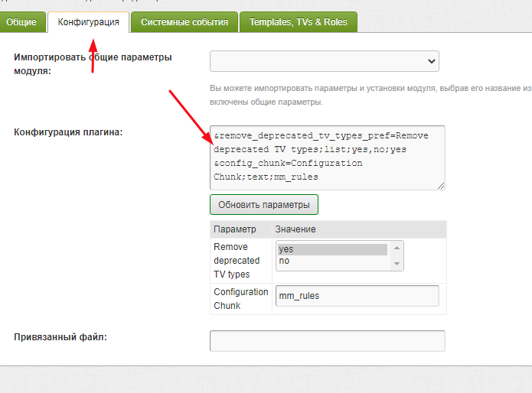The height and width of the screenshot is (393, 532).
Task: Click the 'Привязанный файл:' label
Action: pos(60,337)
